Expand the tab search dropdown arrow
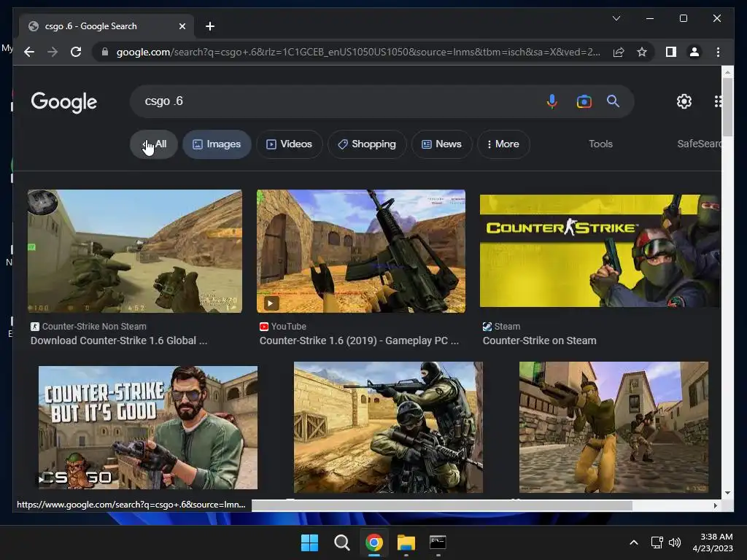Screen dimensions: 747x560 coord(616,18)
